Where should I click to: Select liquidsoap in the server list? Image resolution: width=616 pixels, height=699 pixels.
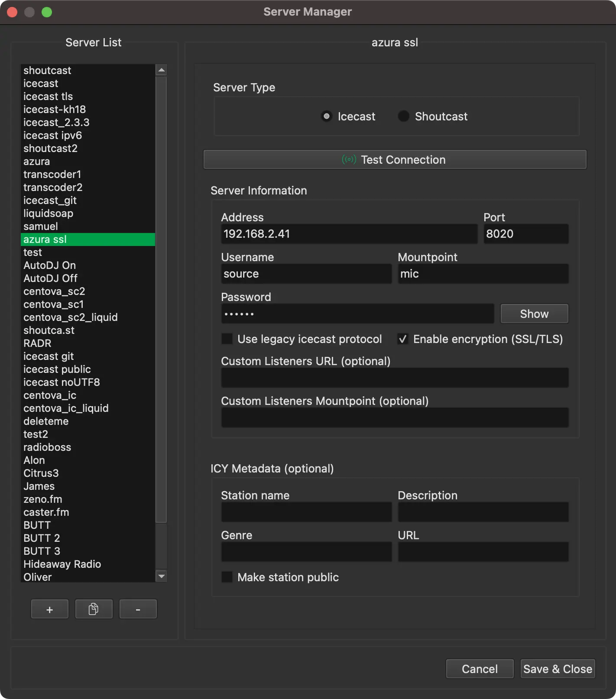point(49,214)
